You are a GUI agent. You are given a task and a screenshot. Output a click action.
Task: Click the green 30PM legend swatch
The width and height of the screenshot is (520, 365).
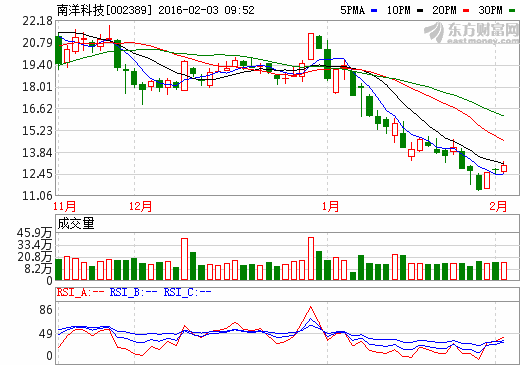pyautogui.click(x=512, y=11)
